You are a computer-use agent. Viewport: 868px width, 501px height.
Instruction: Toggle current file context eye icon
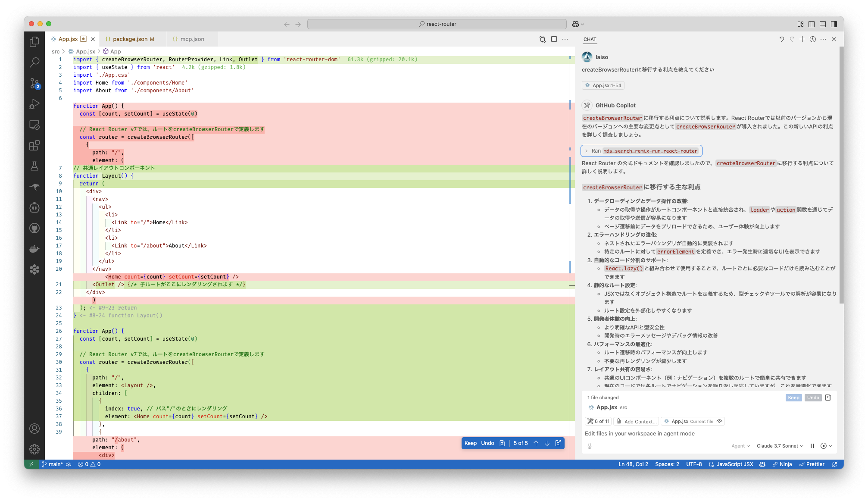click(719, 421)
